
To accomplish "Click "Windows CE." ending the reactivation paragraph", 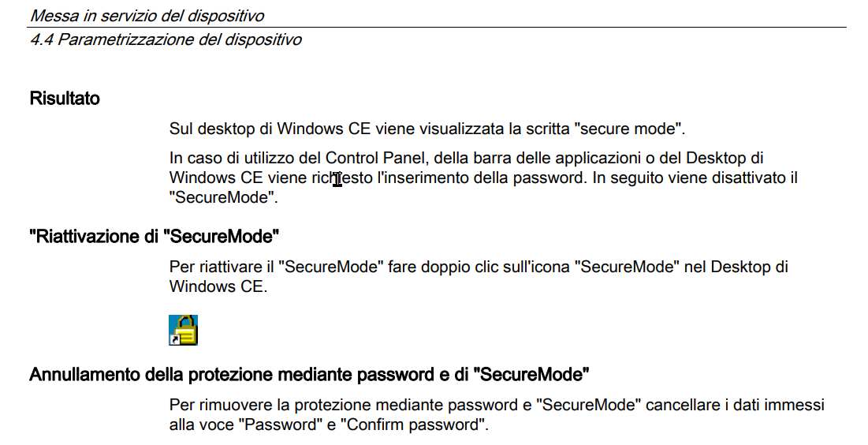I will point(218,287).
